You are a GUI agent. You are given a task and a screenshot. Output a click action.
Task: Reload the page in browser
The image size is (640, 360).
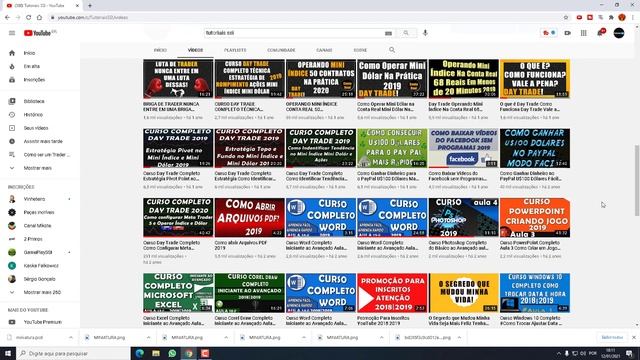pos(29,18)
